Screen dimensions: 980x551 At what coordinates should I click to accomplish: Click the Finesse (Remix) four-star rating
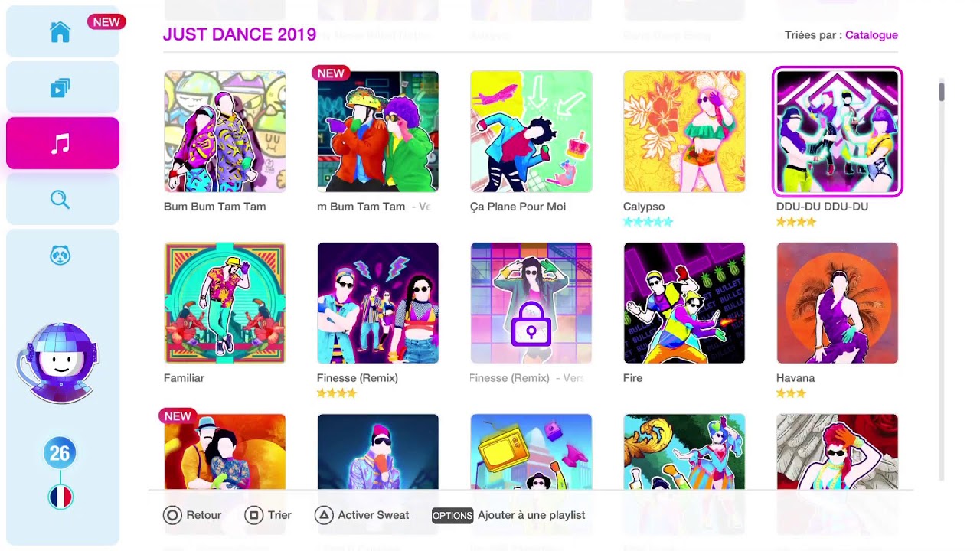point(337,393)
